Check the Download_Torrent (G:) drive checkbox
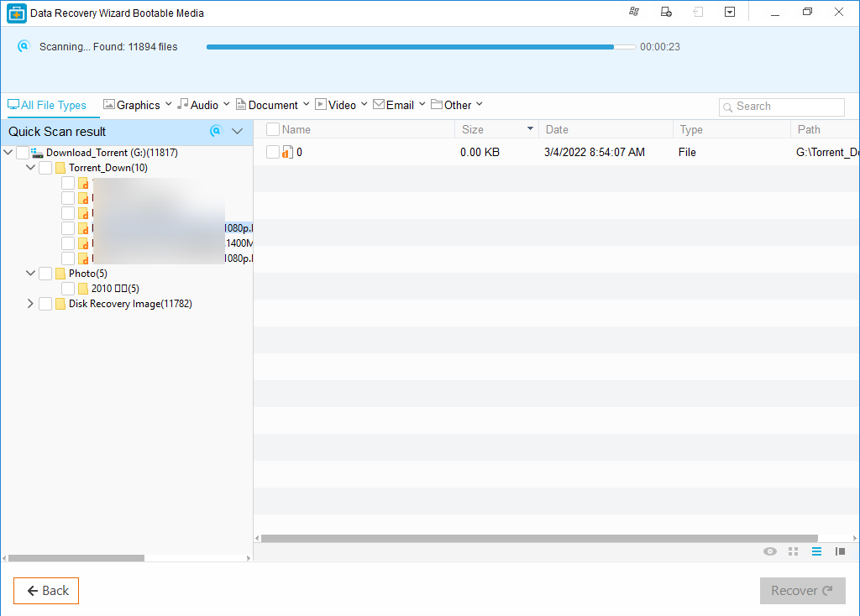 (x=23, y=153)
